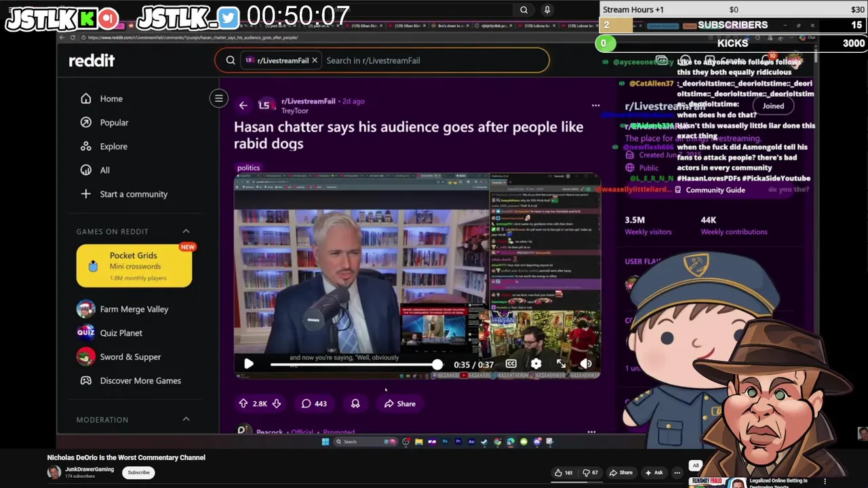Click the Joined button in community panel
The image size is (868, 488).
(773, 106)
